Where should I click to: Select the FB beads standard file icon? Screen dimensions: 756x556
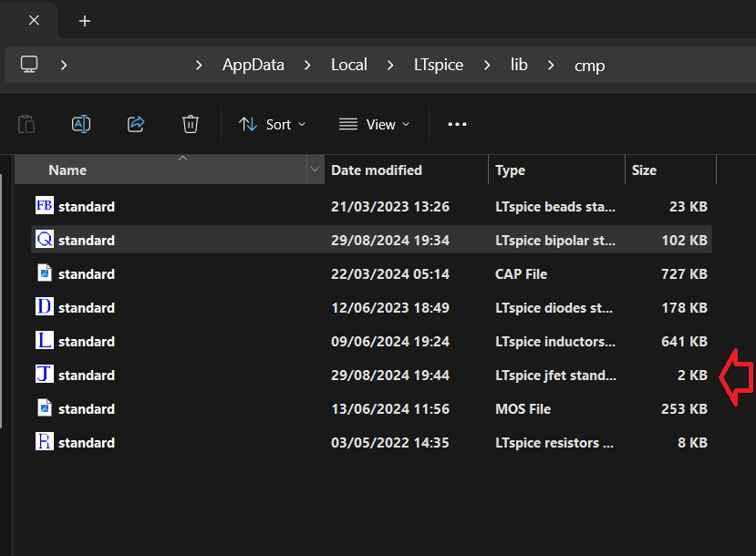click(45, 205)
